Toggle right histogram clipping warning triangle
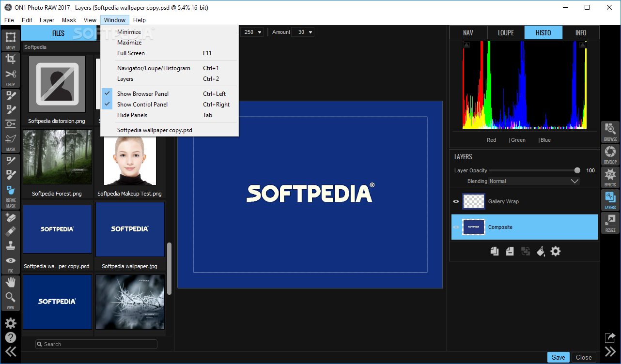 click(x=582, y=45)
